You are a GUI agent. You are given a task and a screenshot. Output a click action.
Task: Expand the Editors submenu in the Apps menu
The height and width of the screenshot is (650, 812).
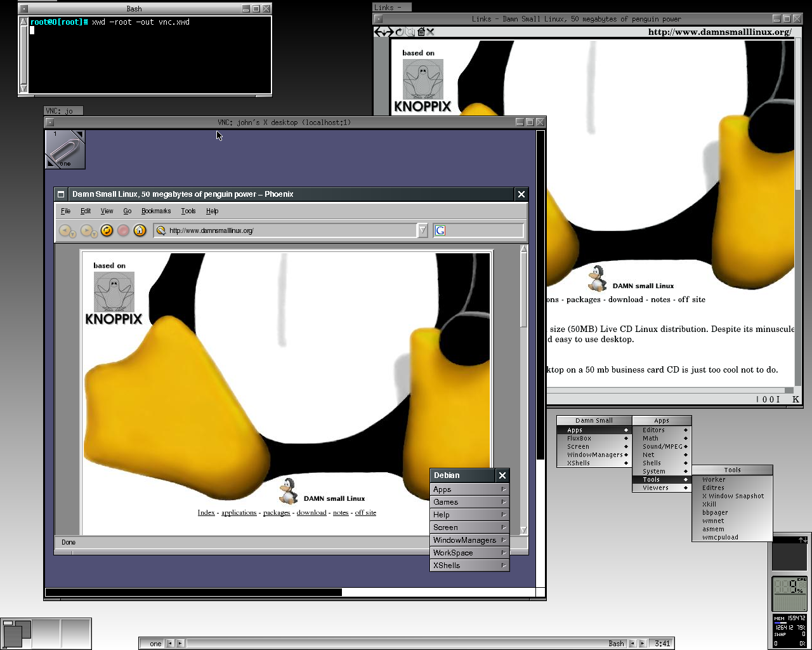pos(662,430)
